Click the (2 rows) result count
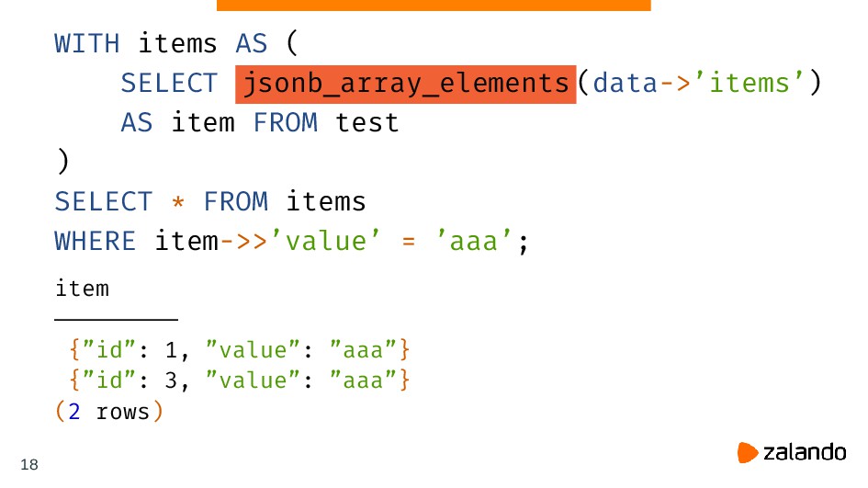Screen dimensions: 868x488 click(109, 412)
